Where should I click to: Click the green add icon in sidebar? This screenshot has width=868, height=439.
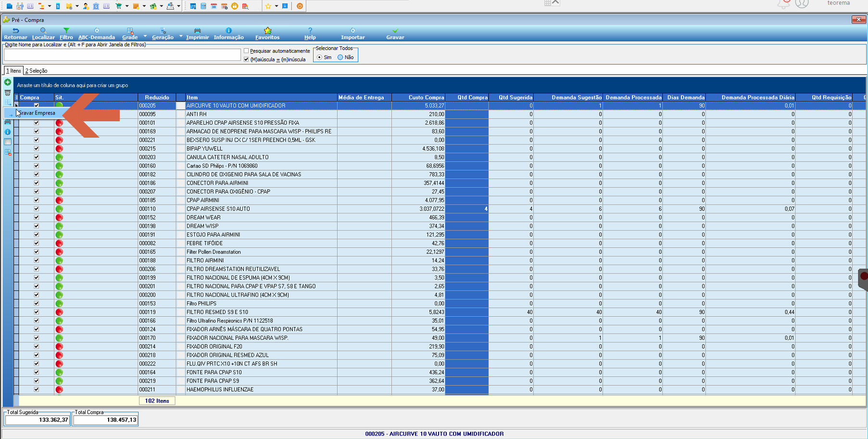coord(8,82)
